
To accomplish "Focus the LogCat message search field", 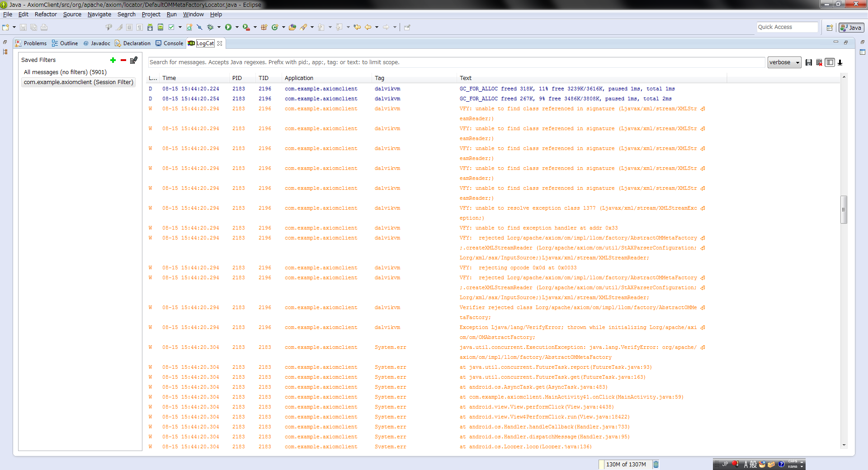I will pyautogui.click(x=457, y=62).
